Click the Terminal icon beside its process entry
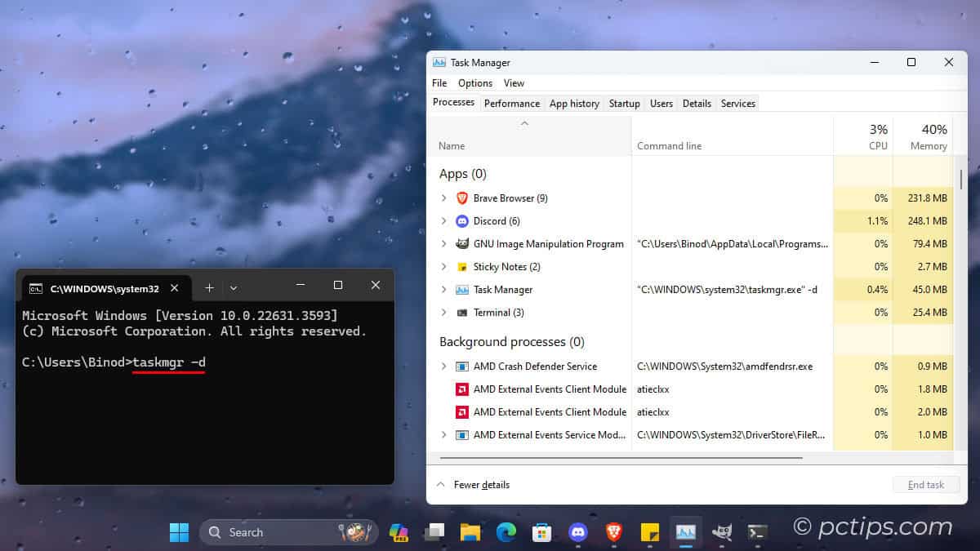Screen dimensions: 980x551 [x=461, y=312]
